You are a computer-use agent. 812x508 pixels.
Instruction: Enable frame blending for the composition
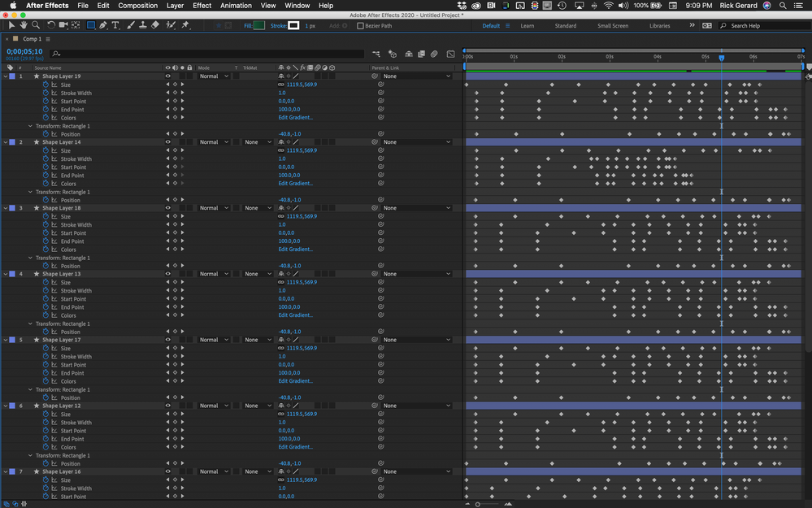422,54
